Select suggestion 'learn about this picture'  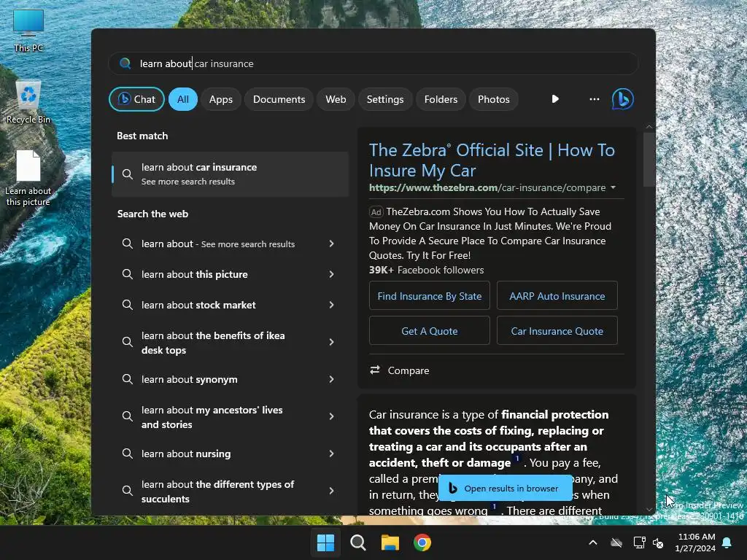tap(230, 274)
